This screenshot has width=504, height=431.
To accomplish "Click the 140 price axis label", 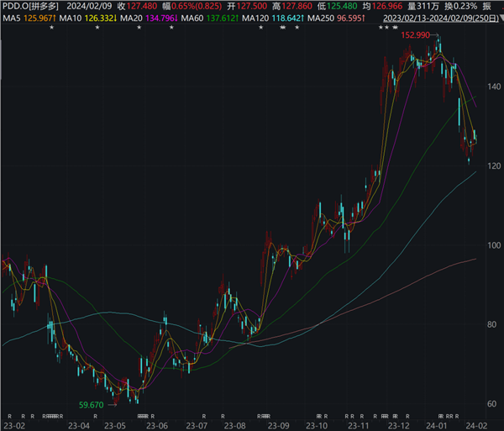I will point(494,87).
